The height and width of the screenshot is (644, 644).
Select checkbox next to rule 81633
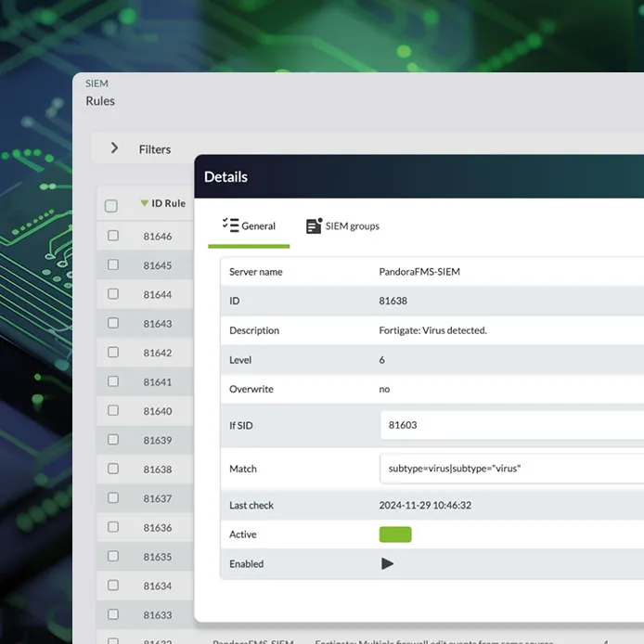(113, 615)
